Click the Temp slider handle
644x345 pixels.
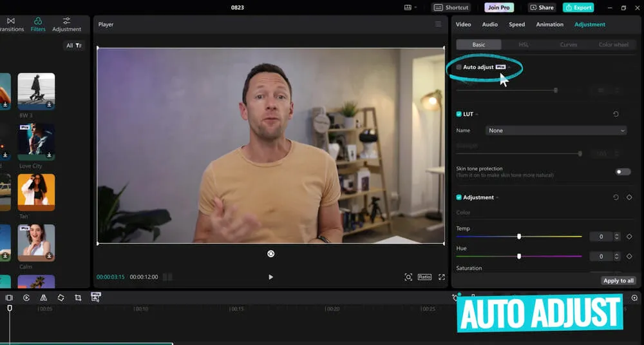[x=519, y=237]
